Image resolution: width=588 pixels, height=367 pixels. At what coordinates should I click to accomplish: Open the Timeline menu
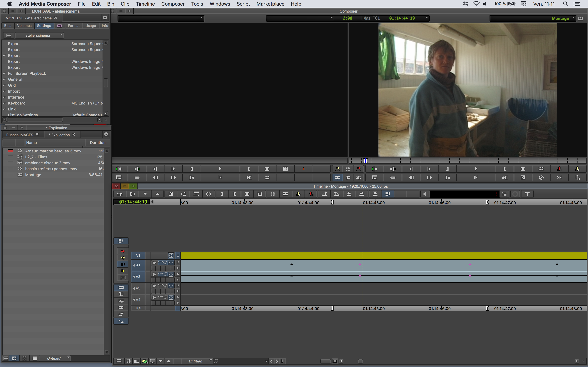coord(145,4)
